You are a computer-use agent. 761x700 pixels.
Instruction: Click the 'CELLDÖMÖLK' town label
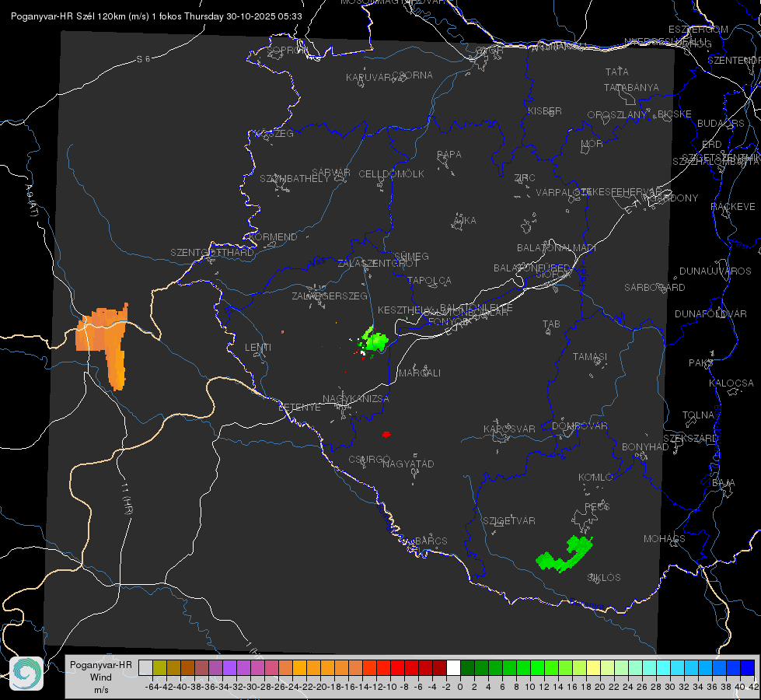[392, 174]
